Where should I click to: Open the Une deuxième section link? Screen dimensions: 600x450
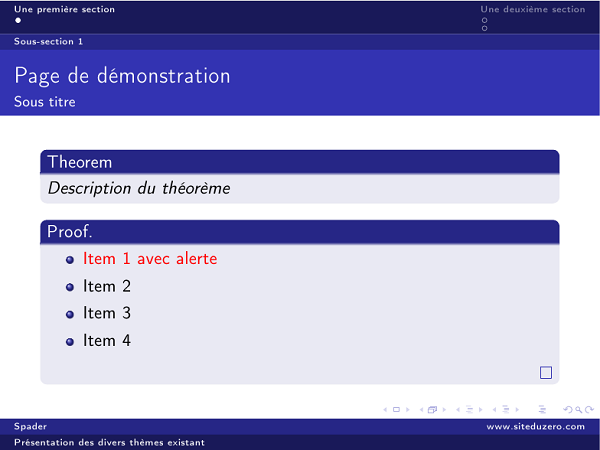click(533, 9)
